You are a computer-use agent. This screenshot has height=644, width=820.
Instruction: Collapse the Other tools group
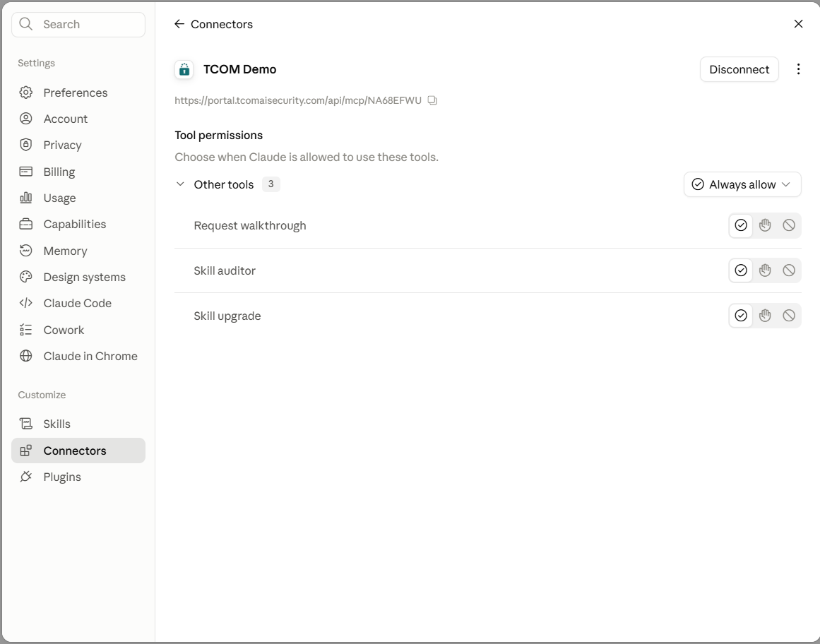coord(180,184)
